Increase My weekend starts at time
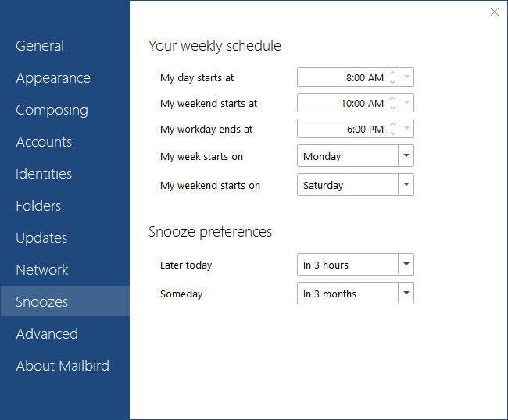This screenshot has width=508, height=420. click(x=392, y=98)
